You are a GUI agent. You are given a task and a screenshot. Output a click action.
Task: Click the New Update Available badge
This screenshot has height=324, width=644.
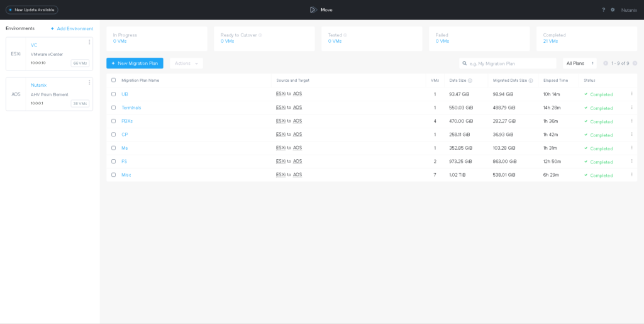(x=31, y=10)
